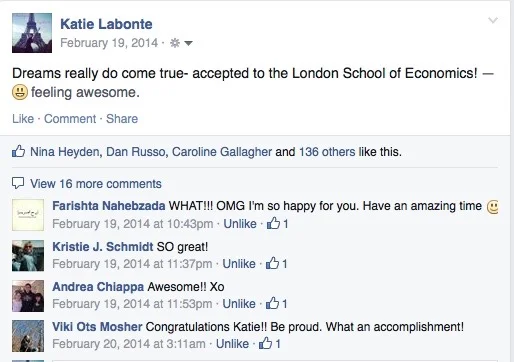Open the privacy audience gear selector
The image size is (514, 362).
pyautogui.click(x=181, y=43)
